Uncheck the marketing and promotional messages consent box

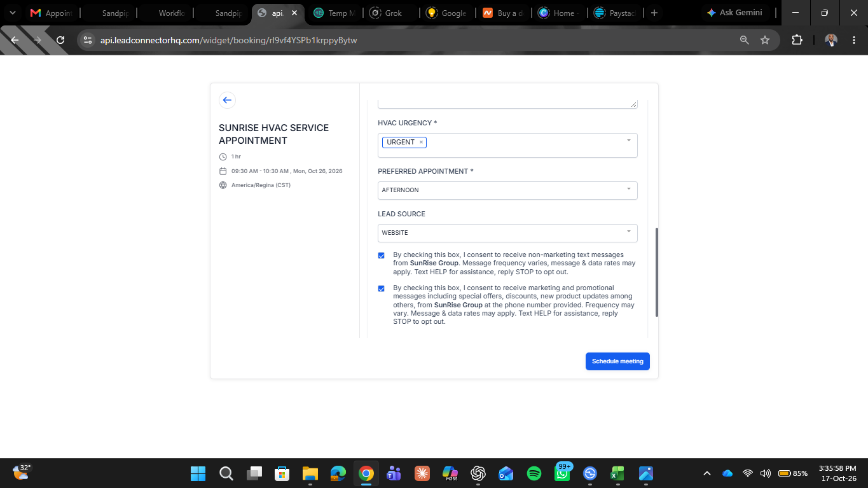pos(382,288)
